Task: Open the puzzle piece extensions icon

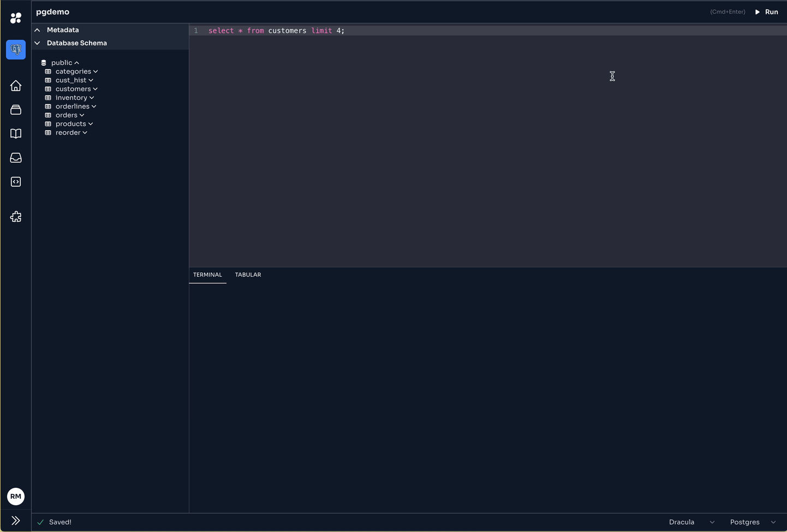Action: coord(16,217)
